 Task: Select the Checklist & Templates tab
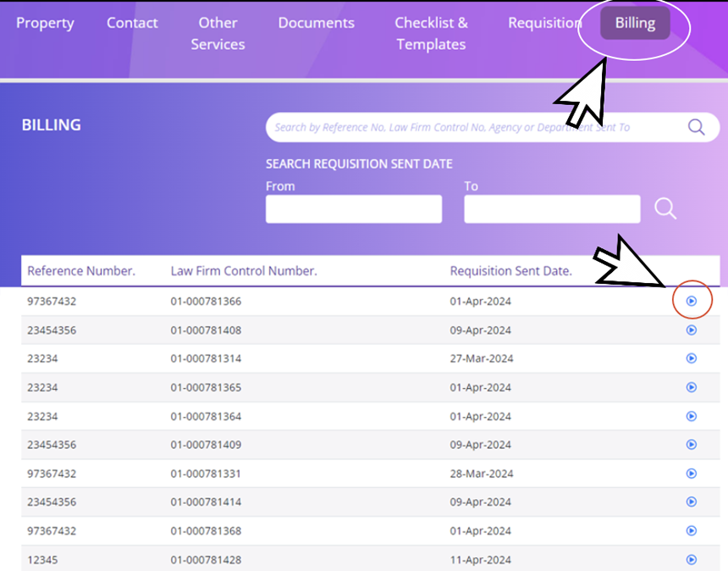(x=431, y=33)
